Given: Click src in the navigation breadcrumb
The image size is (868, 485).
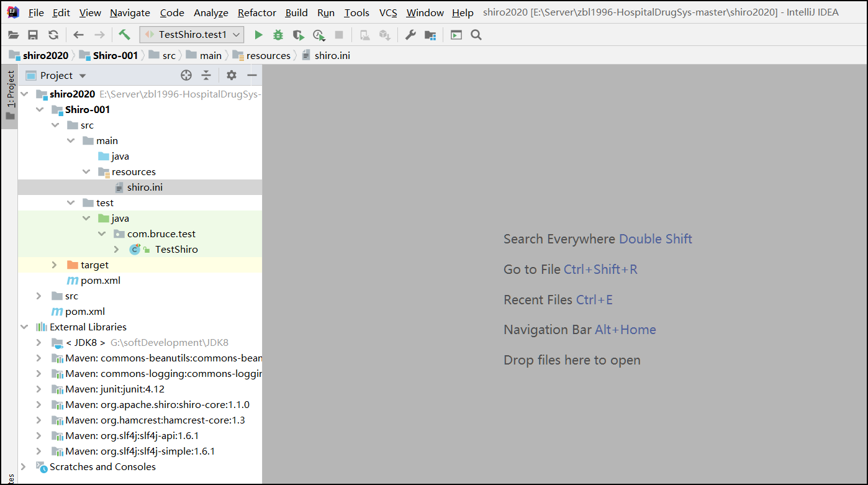Looking at the screenshot, I should [161, 55].
